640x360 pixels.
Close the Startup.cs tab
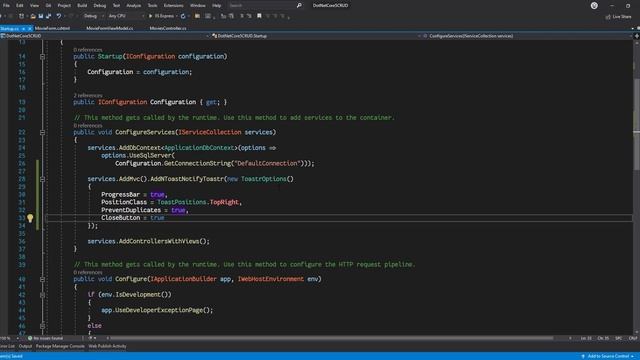pyautogui.click(x=29, y=29)
